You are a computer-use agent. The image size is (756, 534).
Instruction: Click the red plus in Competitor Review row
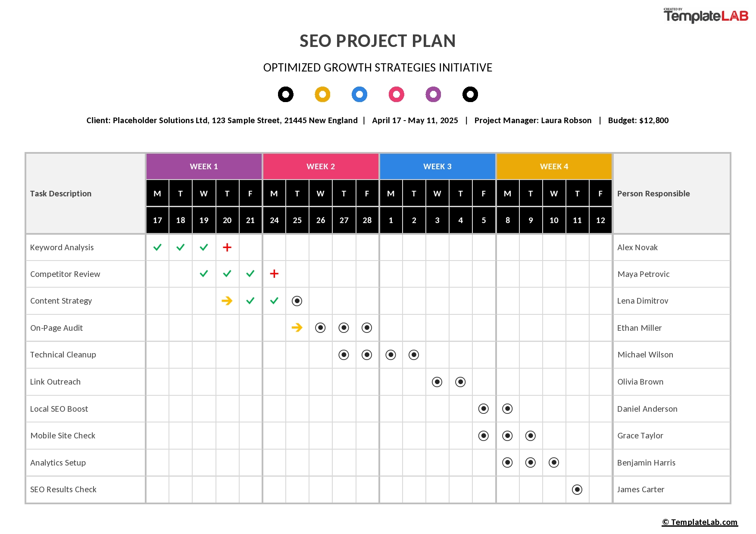pos(274,274)
